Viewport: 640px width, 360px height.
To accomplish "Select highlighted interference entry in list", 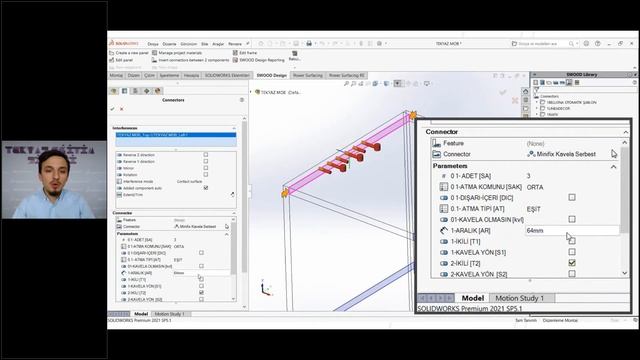I will click(176, 135).
